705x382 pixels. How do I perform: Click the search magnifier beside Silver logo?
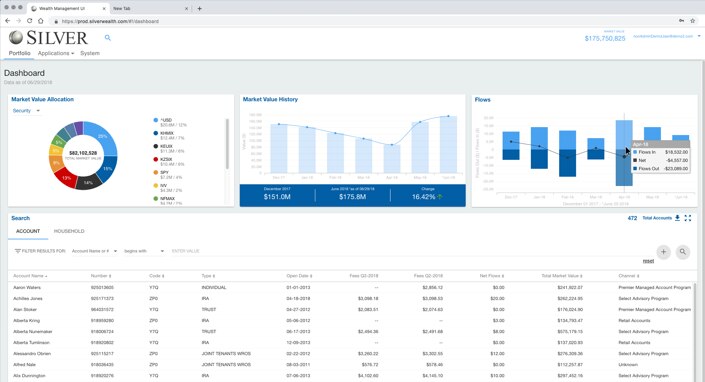(x=107, y=38)
